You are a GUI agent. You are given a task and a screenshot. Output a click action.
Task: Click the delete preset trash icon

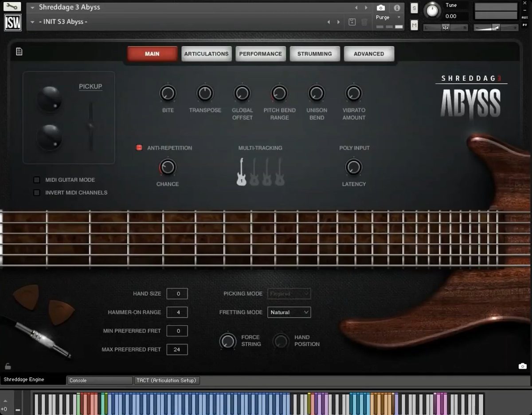point(364,22)
